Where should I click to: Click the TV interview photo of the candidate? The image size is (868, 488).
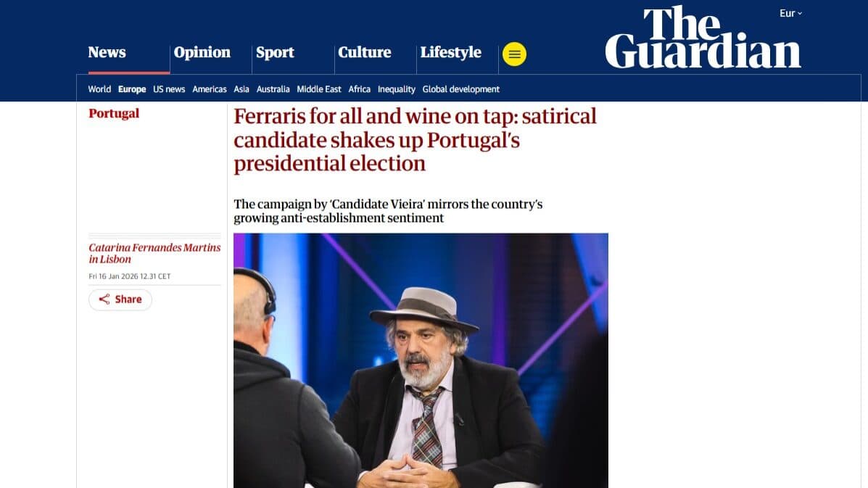[421, 363]
